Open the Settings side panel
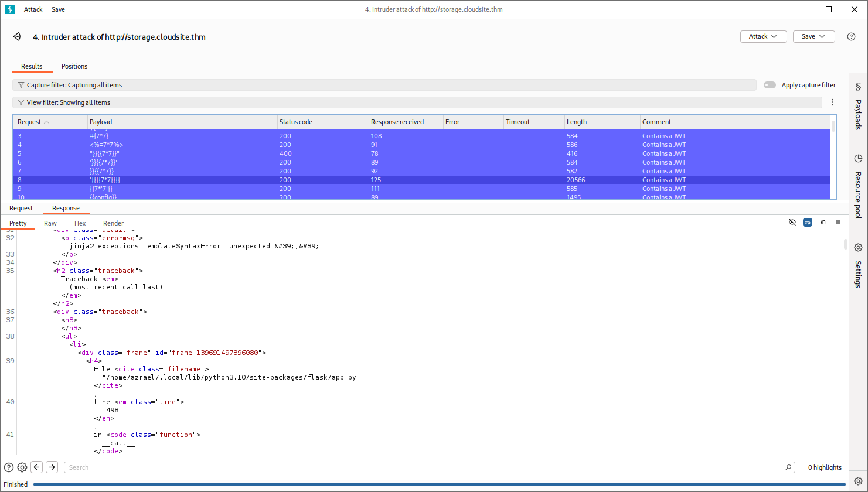The width and height of the screenshot is (868, 492). [858, 265]
